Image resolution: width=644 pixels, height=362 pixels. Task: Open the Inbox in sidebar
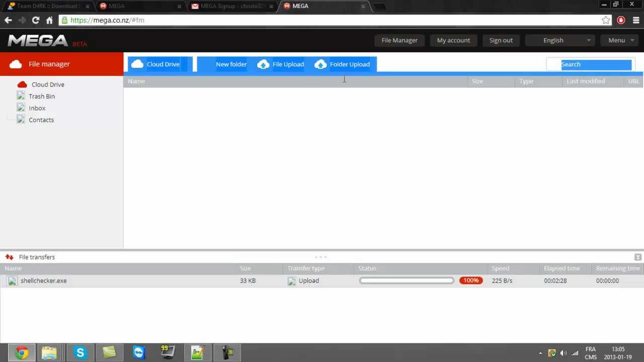(37, 108)
